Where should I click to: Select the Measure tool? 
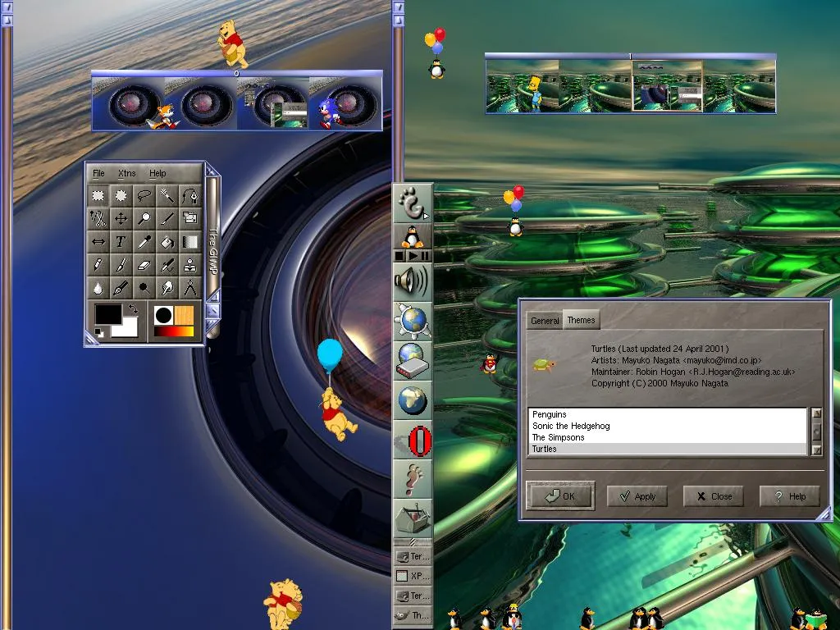point(190,287)
